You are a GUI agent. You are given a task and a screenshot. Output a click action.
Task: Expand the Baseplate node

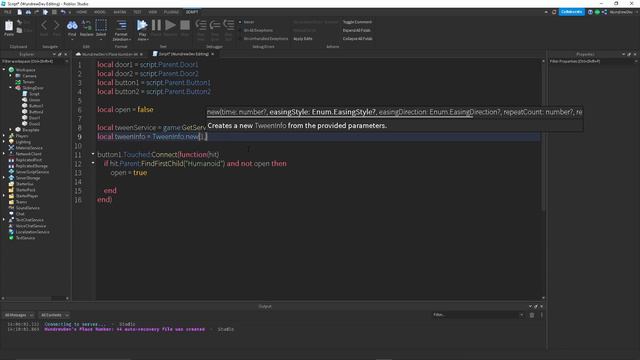pyautogui.click(x=11, y=130)
